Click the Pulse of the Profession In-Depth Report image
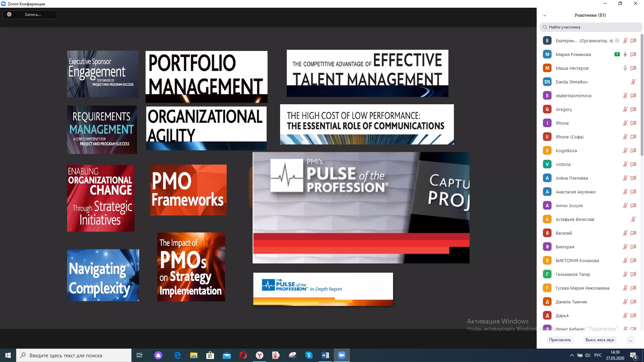The height and width of the screenshot is (362, 644). (x=323, y=289)
